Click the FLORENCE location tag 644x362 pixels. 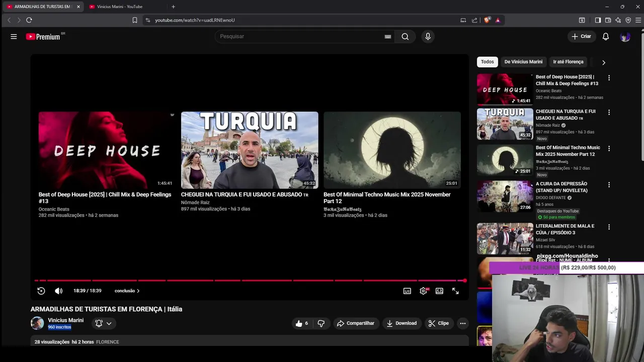pyautogui.click(x=108, y=342)
